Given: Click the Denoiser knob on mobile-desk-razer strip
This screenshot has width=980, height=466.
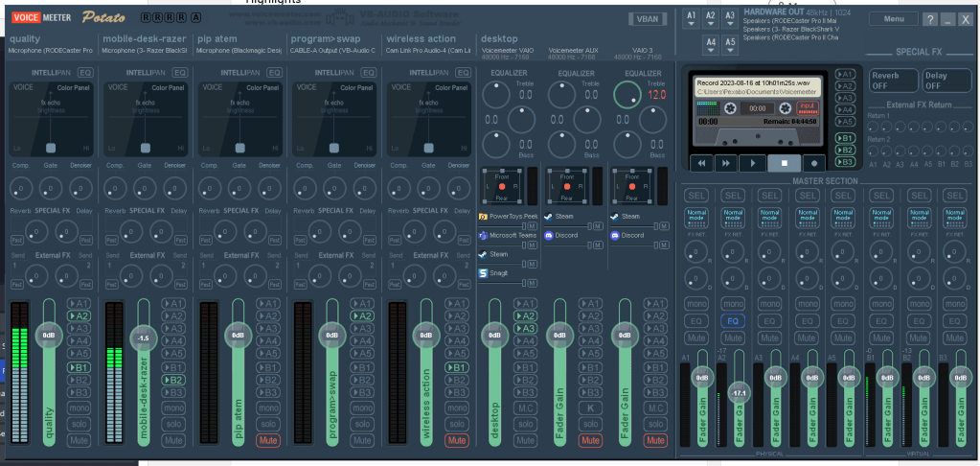Looking at the screenshot, I should click(175, 188).
